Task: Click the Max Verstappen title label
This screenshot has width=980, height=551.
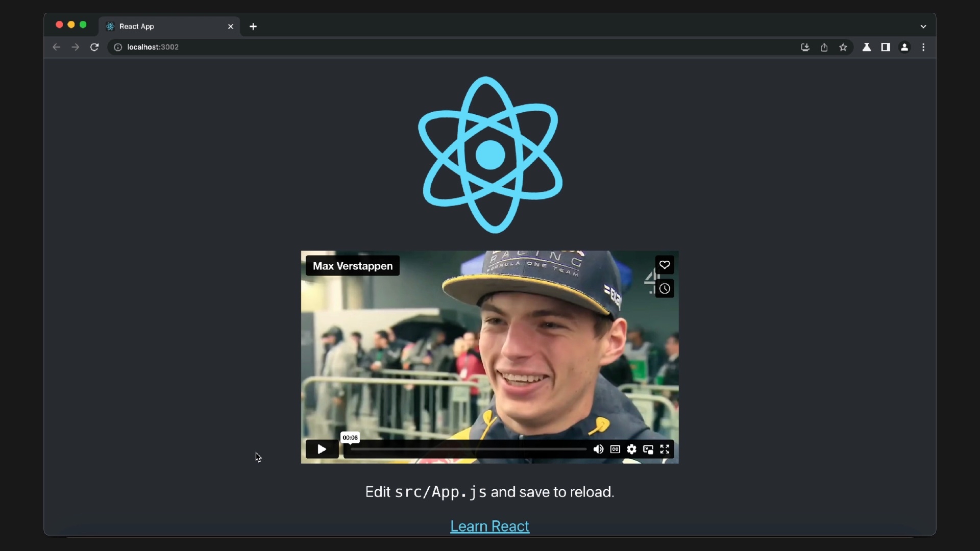Action: click(x=352, y=266)
